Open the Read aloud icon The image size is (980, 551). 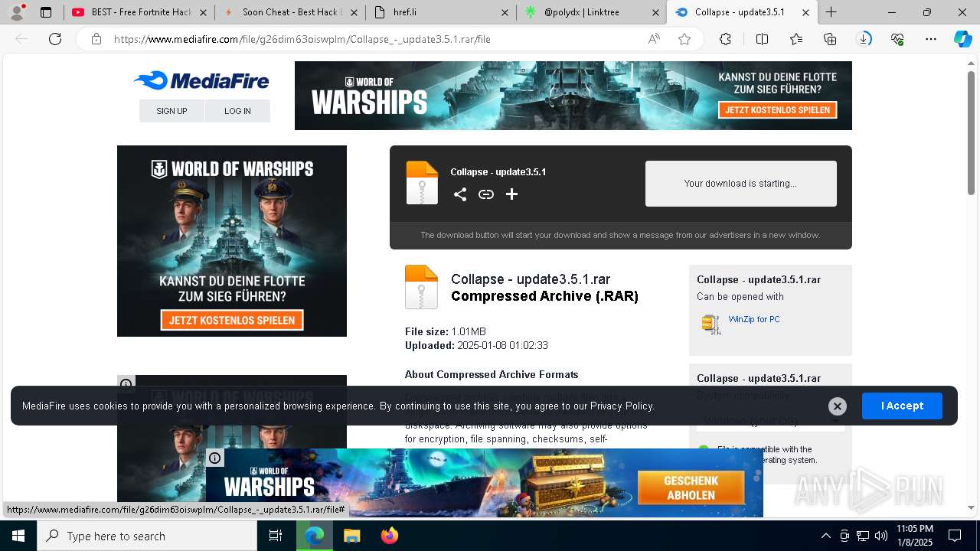[x=654, y=39]
